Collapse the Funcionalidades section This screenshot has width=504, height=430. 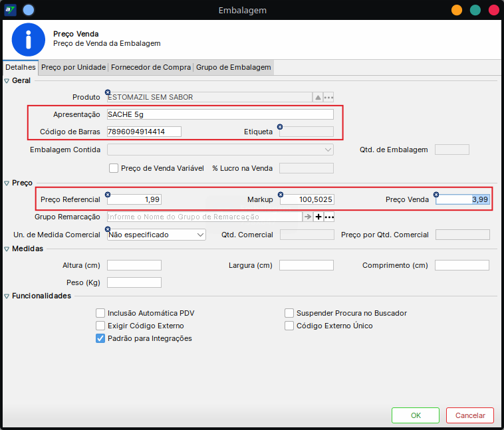[x=7, y=296]
